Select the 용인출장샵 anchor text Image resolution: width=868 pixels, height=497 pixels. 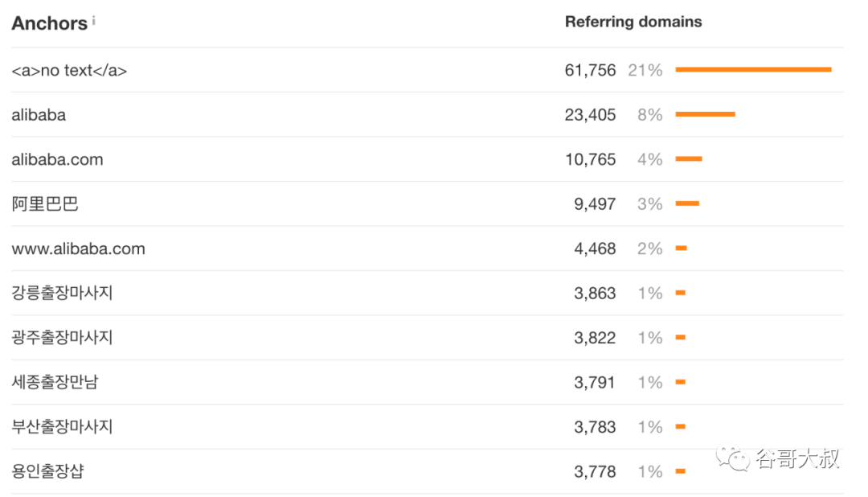[47, 471]
